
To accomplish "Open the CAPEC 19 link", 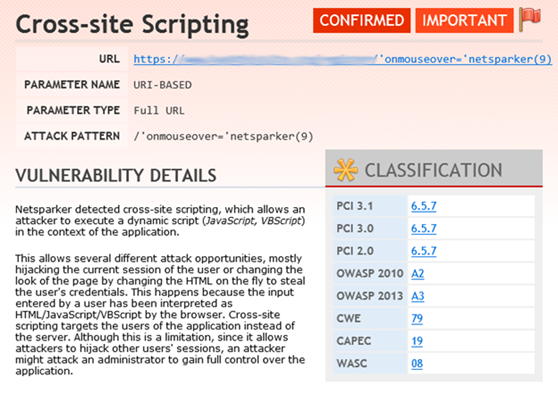I will pos(417,341).
